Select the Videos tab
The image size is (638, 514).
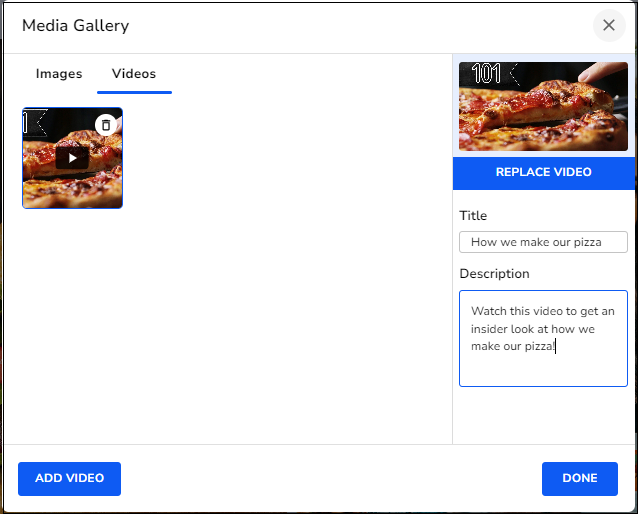point(134,74)
